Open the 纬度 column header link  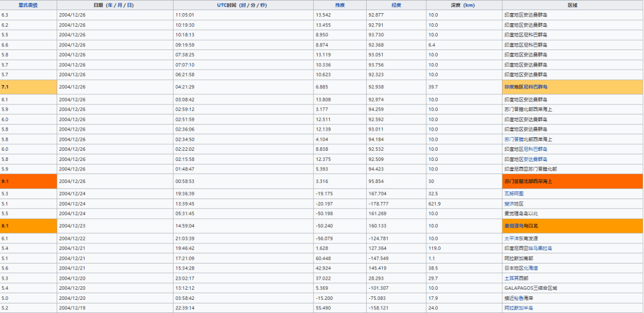pos(340,5)
